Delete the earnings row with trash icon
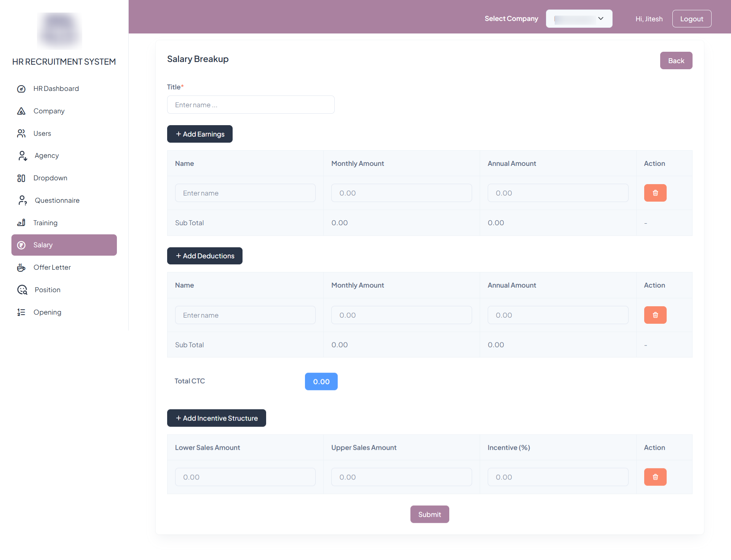Viewport: 731px width, 560px height. (655, 193)
